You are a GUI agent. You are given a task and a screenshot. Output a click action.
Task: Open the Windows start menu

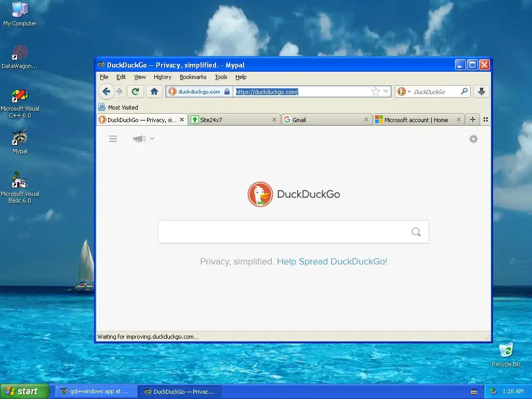coord(25,391)
